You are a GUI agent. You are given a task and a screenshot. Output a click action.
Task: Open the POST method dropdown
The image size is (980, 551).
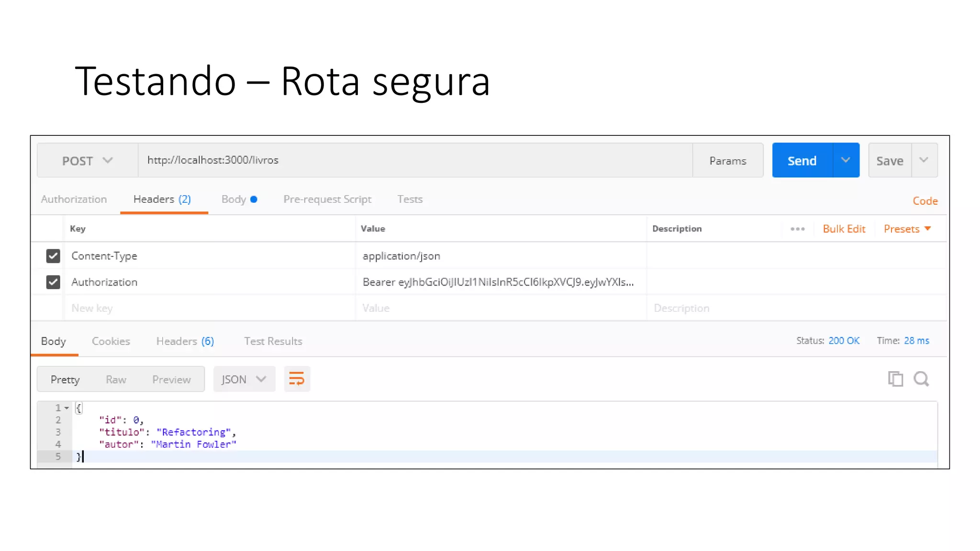coord(88,161)
